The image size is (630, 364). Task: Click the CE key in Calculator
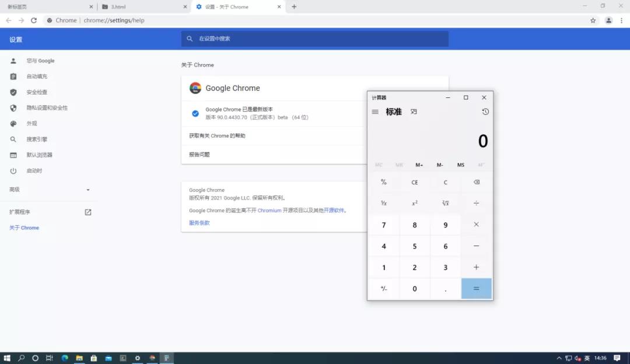415,183
